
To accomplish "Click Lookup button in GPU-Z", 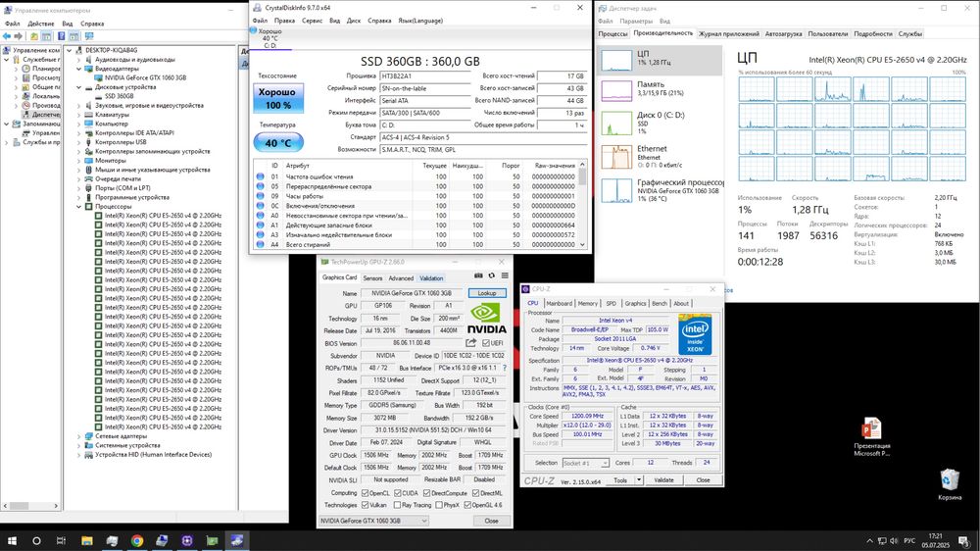I will [x=487, y=293].
